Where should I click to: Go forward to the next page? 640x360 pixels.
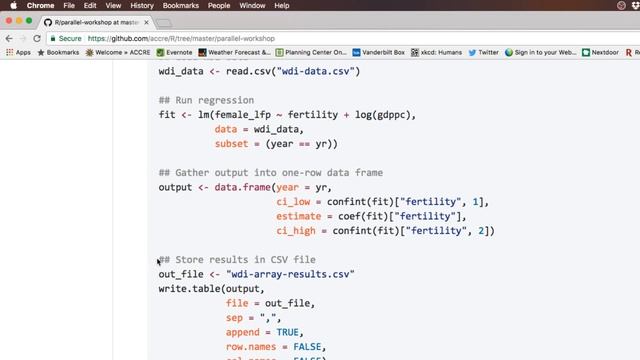tap(23, 38)
